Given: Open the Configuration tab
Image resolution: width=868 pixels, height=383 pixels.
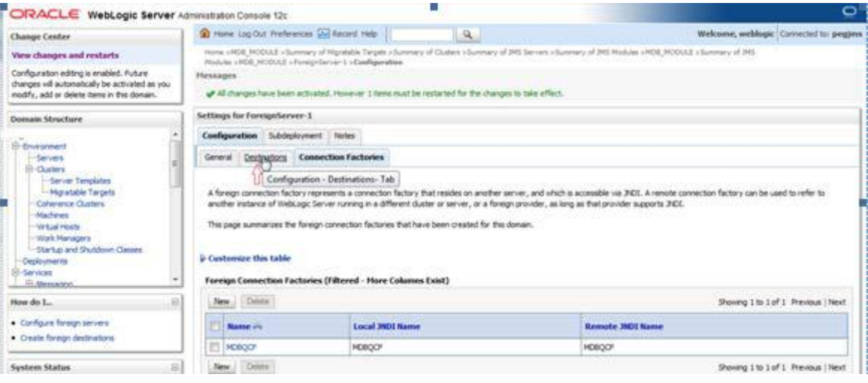Looking at the screenshot, I should [229, 136].
